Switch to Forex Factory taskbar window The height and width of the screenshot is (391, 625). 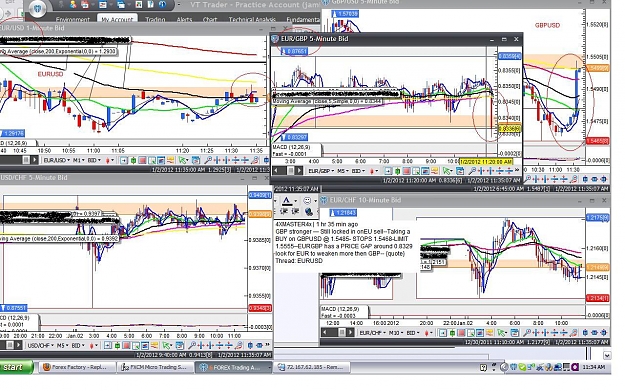coord(77,367)
